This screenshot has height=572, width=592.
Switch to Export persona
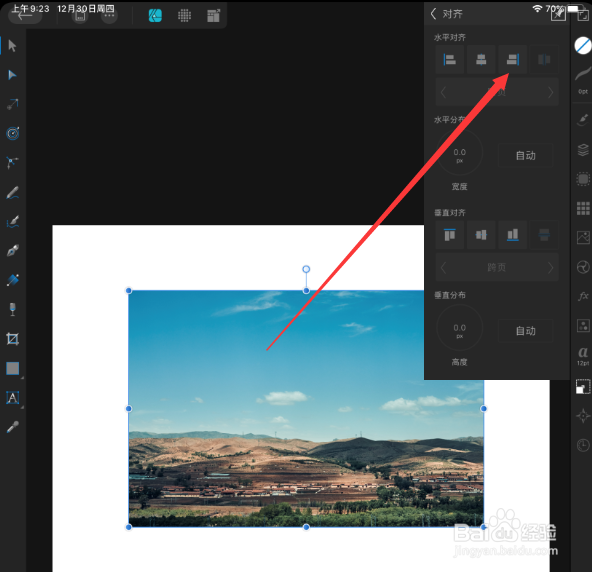[213, 15]
